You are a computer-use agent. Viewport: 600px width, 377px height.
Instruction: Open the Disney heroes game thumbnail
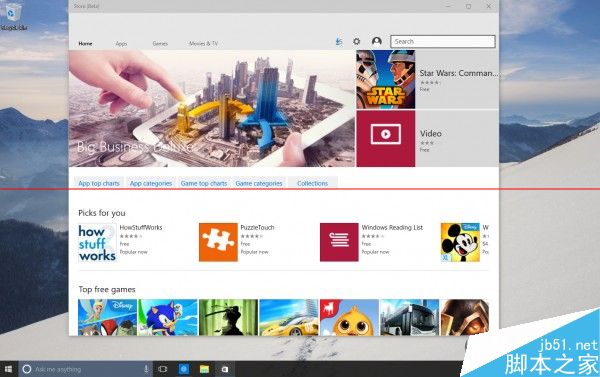[107, 317]
